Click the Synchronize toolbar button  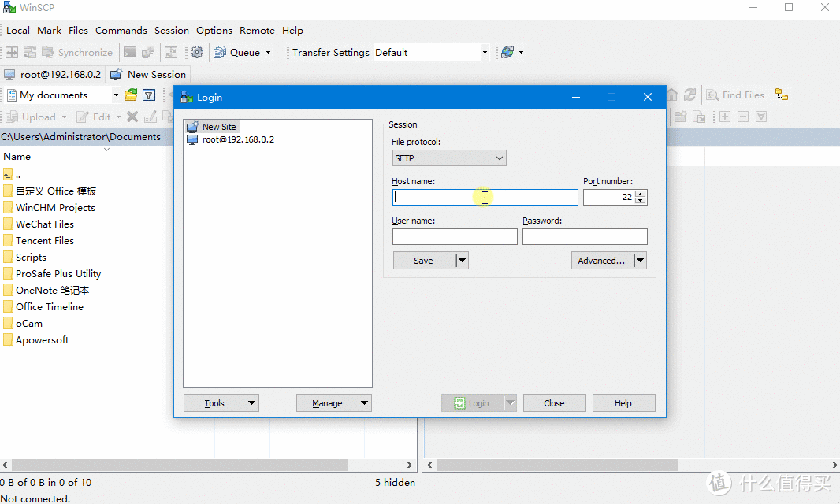[x=77, y=52]
